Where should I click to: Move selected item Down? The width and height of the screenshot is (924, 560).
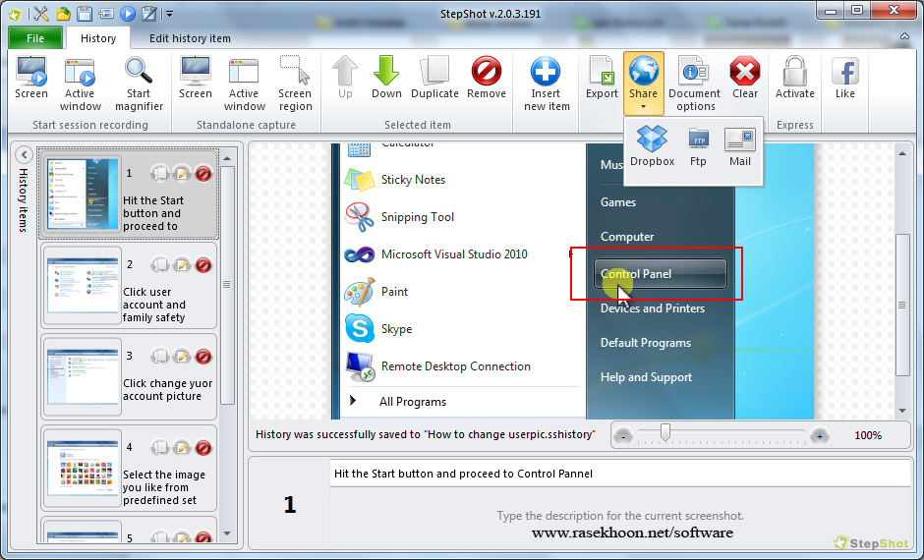pos(386,78)
